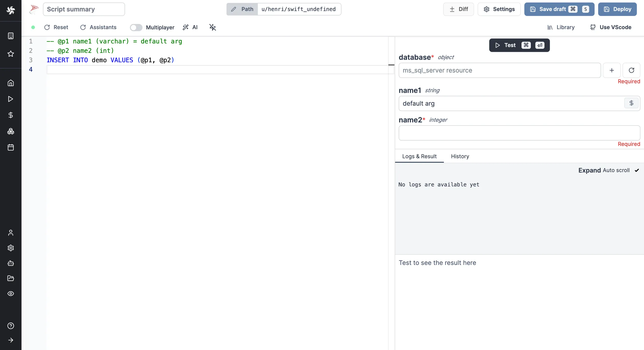Open the Runs panel from the sidebar

click(x=11, y=99)
